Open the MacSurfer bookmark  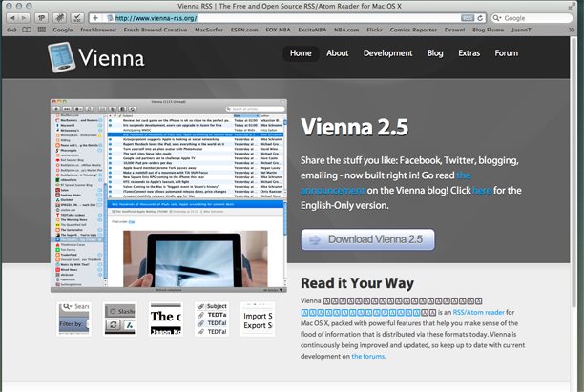(x=209, y=30)
